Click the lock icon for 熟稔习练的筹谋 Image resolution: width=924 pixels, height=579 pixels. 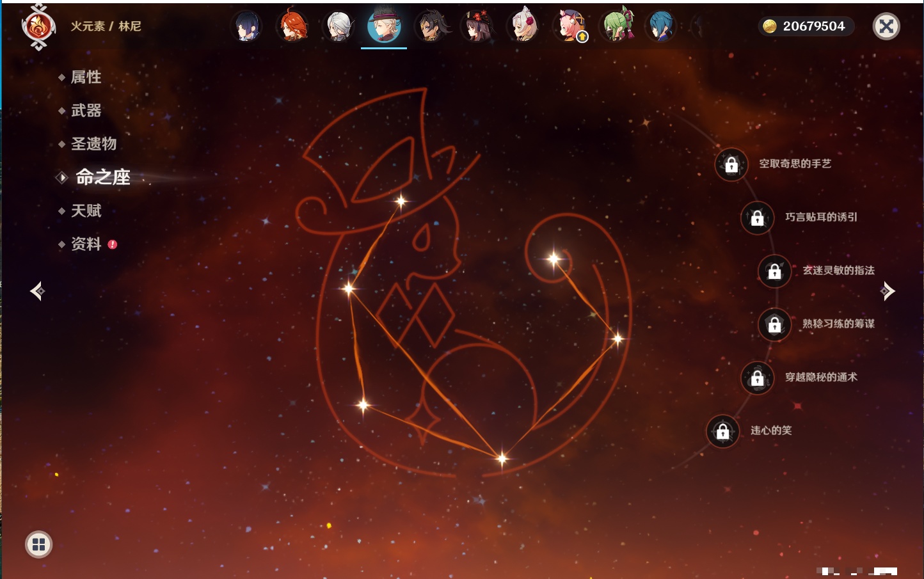[x=775, y=325]
